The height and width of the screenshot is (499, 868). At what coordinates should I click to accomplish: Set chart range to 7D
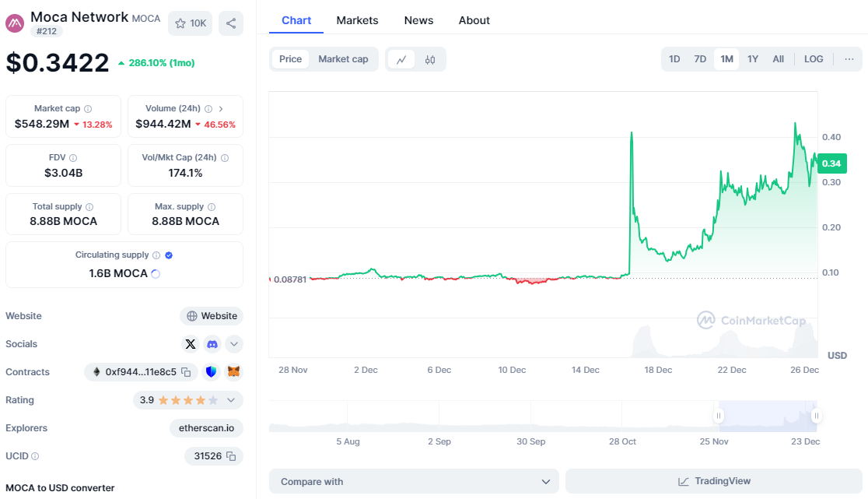pos(700,59)
